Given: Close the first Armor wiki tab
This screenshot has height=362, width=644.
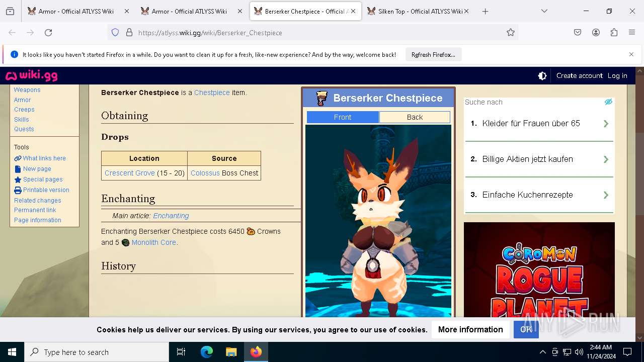Looking at the screenshot, I should click(x=126, y=11).
